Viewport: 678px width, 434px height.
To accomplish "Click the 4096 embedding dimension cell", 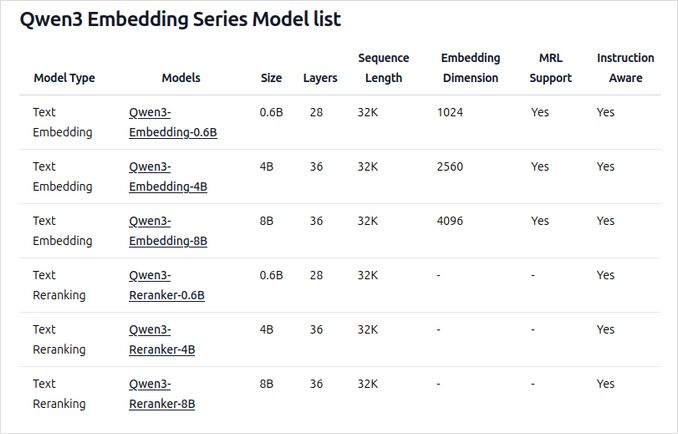I will point(450,221).
